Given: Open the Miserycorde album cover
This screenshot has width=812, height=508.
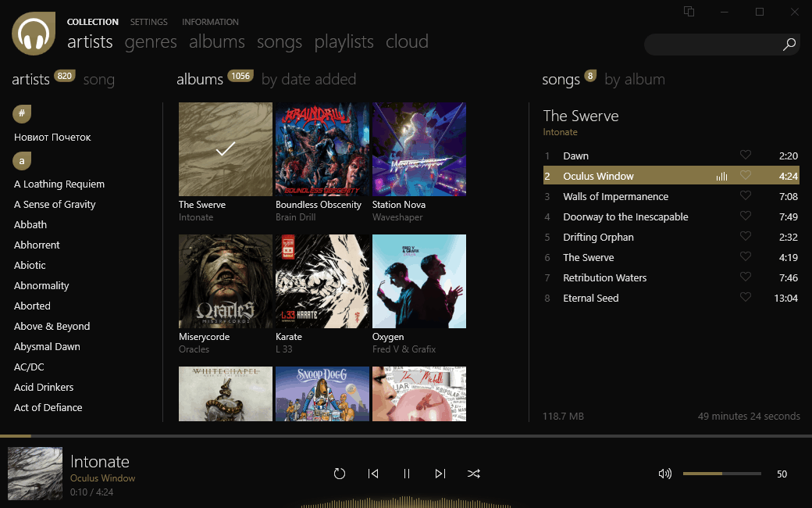Looking at the screenshot, I should [x=226, y=281].
